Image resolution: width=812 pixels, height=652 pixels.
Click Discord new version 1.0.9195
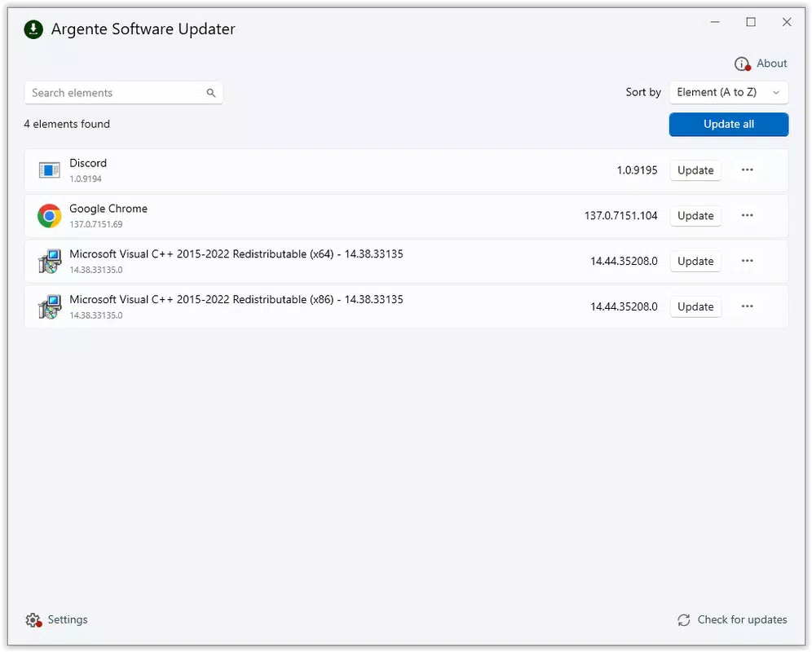click(x=637, y=170)
